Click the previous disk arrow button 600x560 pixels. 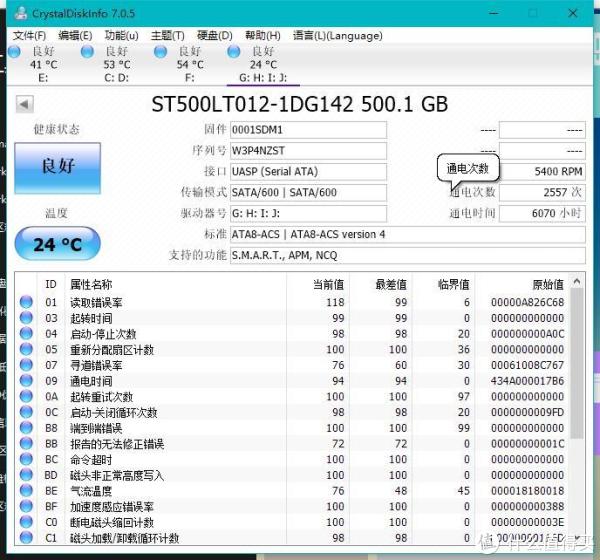(x=24, y=104)
